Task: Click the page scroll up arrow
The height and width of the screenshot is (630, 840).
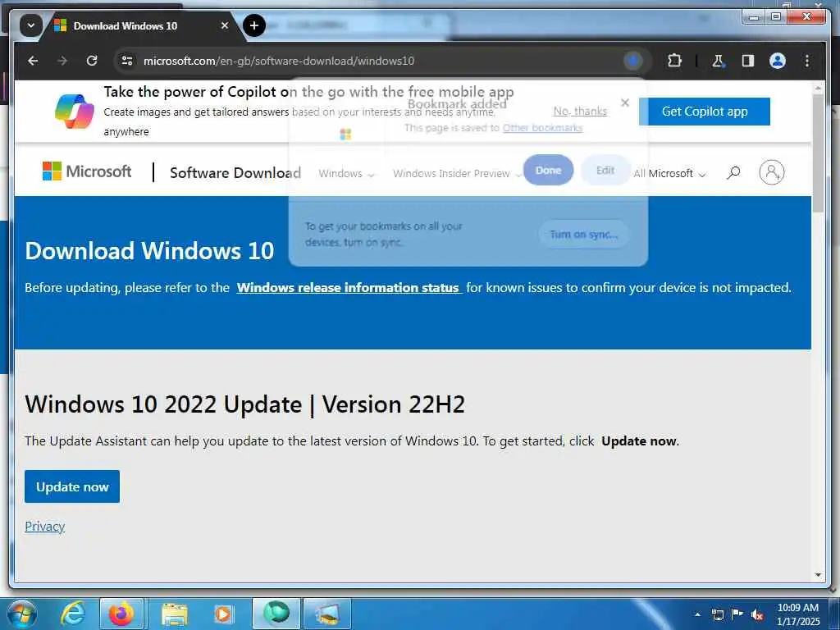Action: tap(818, 87)
